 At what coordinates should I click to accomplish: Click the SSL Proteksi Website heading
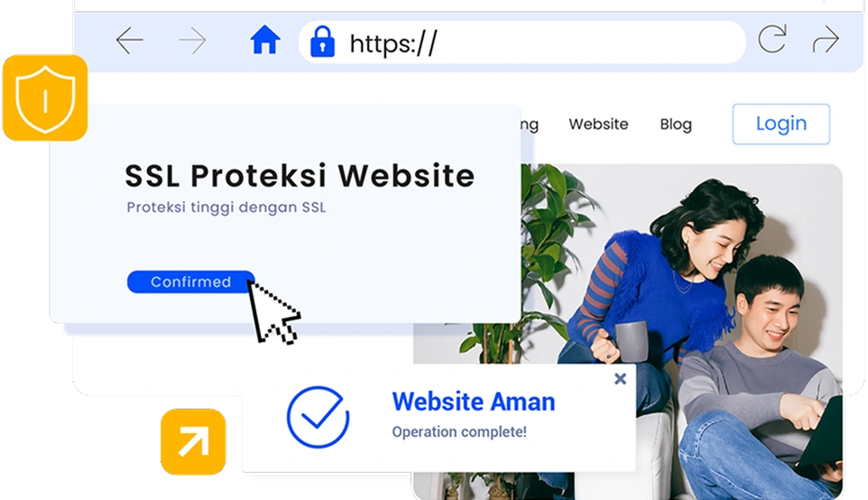300,175
